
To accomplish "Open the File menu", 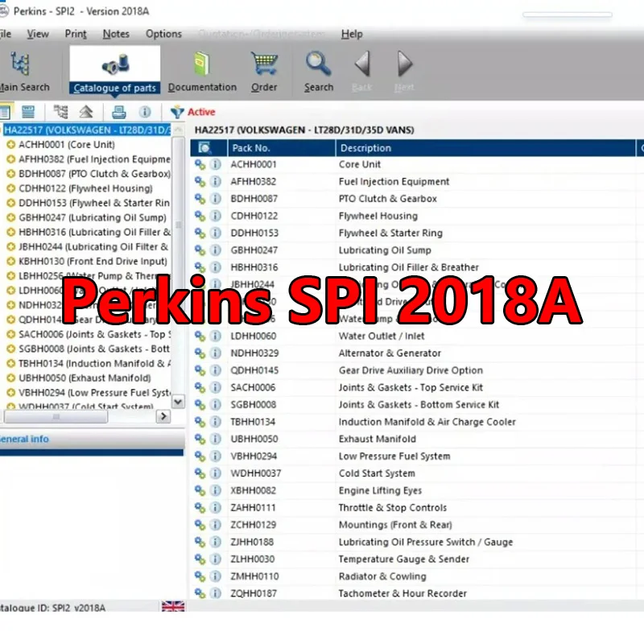I will 6,34.
